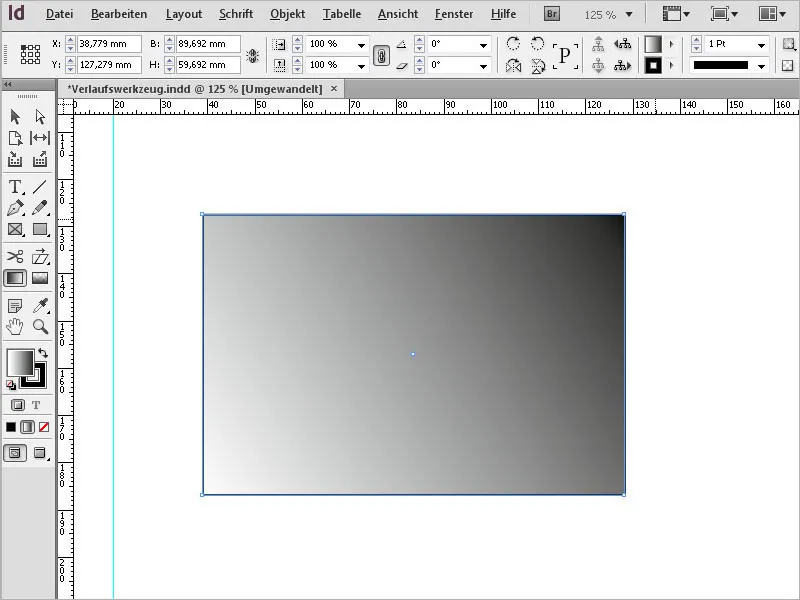The width and height of the screenshot is (800, 600).
Task: Click the X position input field
Action: (109, 44)
